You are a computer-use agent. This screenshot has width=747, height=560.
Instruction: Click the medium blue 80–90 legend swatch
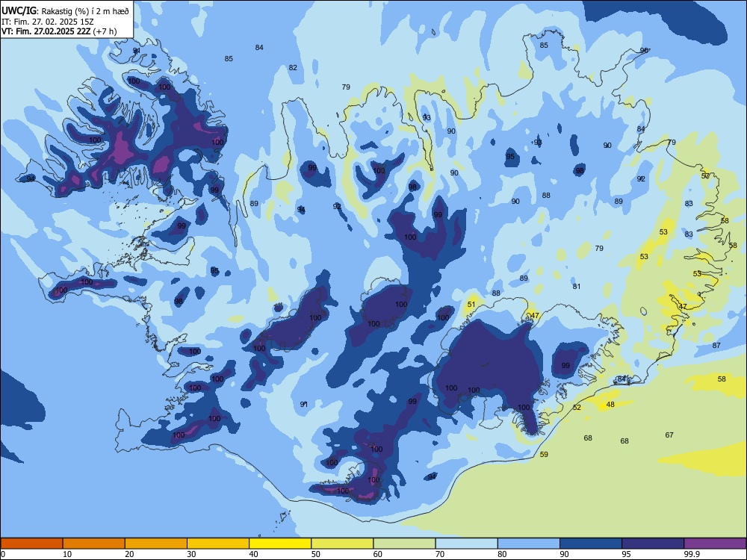pyautogui.click(x=529, y=544)
